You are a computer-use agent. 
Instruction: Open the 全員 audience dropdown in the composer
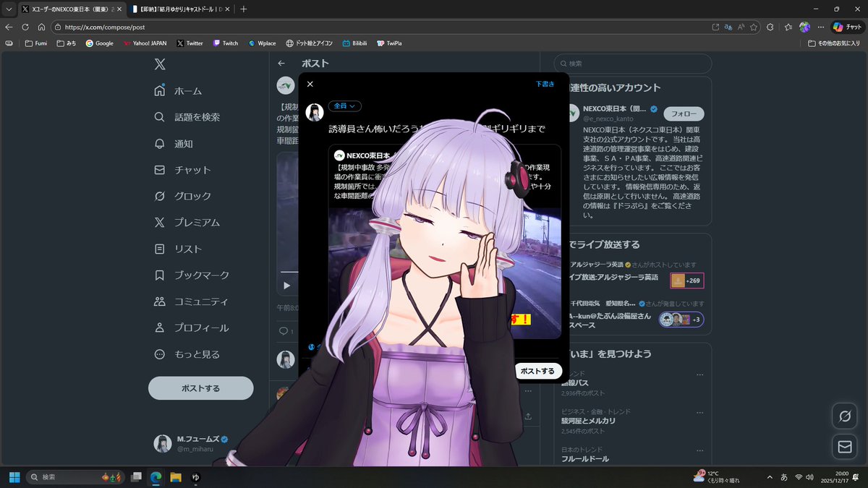pos(344,106)
